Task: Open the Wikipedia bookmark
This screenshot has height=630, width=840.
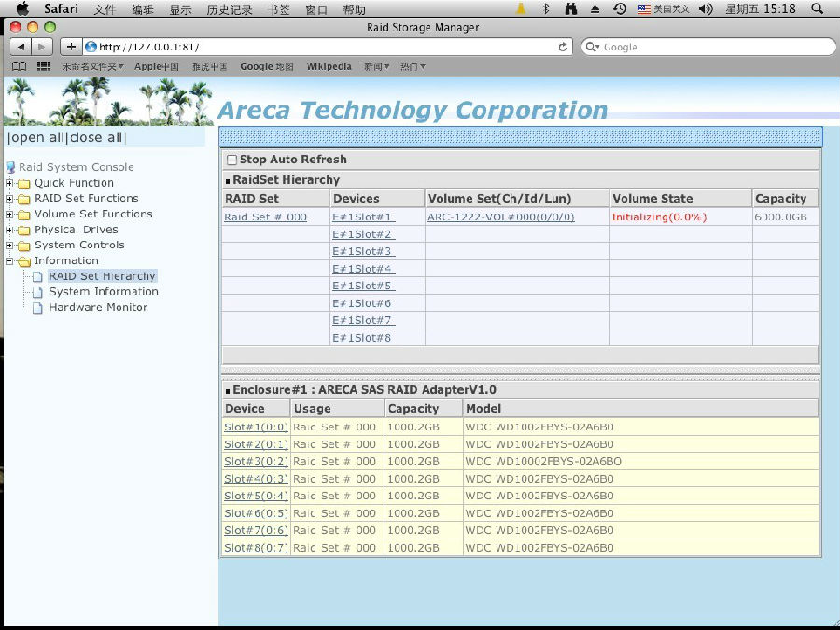Action: (x=329, y=66)
